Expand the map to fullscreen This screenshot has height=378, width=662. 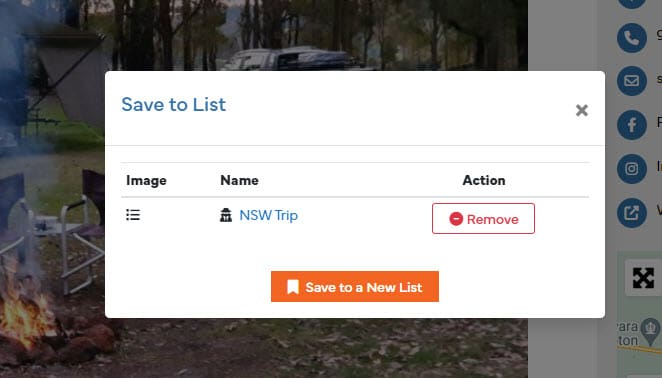coord(643,278)
